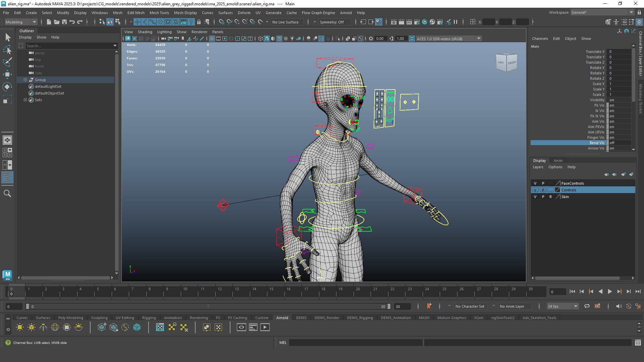644x362 pixels.
Task: Select the arrow Select tool in the toolbox
Action: [8, 37]
